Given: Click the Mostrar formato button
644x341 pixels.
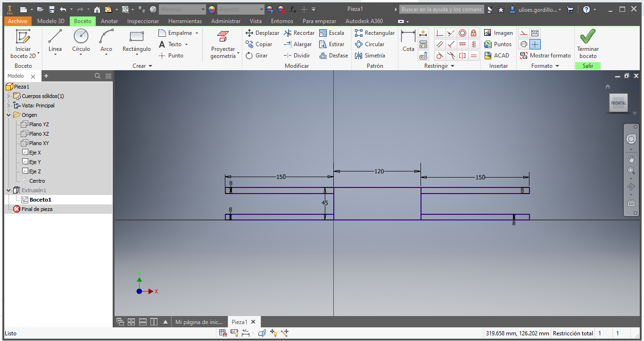Looking at the screenshot, I should click(x=545, y=56).
